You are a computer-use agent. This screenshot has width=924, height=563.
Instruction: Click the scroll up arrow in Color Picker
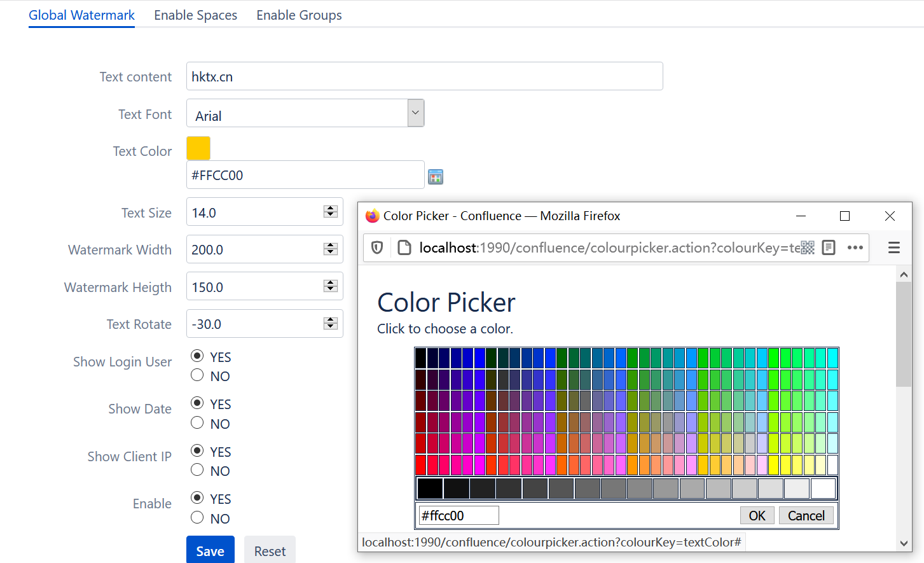point(904,274)
